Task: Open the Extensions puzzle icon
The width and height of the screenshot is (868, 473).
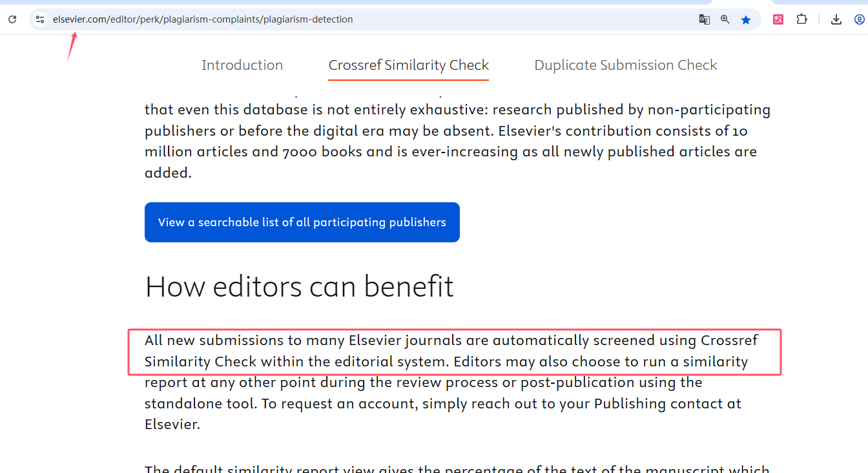Action: tap(801, 19)
